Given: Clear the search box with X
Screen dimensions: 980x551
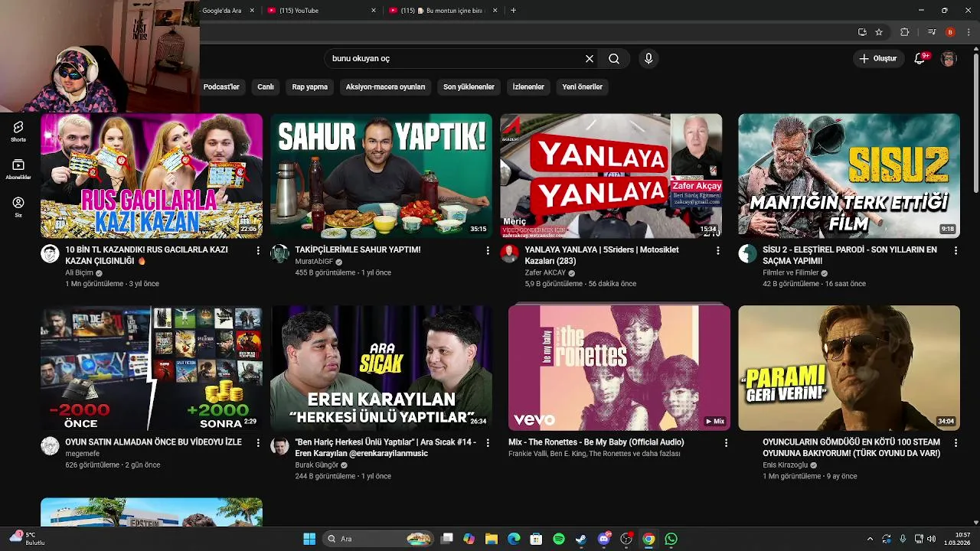Looking at the screenshot, I should 590,59.
